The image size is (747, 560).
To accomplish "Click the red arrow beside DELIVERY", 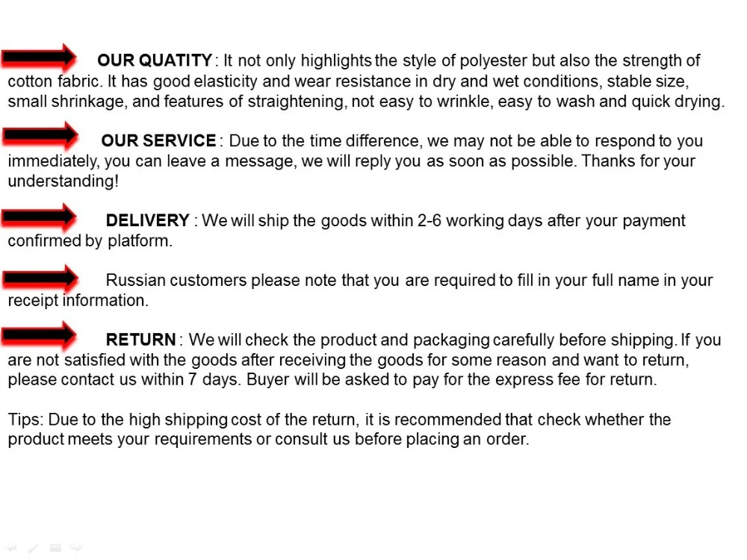I will 39,217.
